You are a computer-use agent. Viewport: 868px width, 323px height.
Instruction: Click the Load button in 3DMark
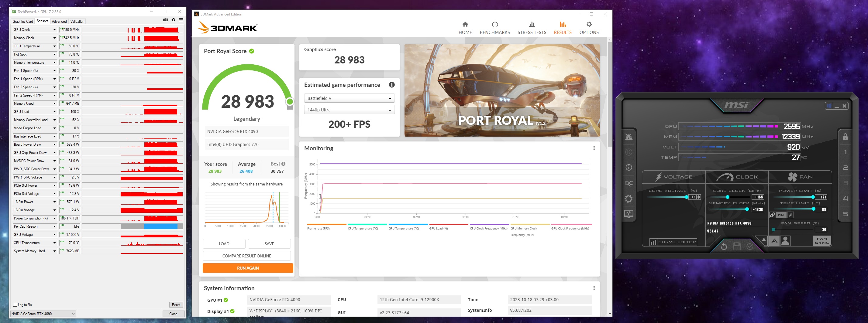tap(224, 244)
